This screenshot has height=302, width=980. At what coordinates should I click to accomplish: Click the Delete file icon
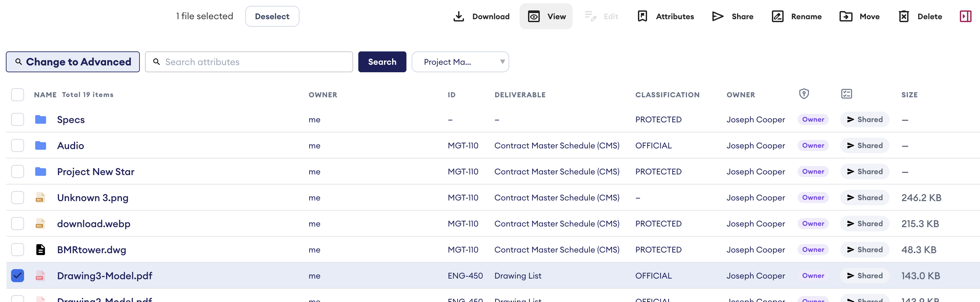904,16
